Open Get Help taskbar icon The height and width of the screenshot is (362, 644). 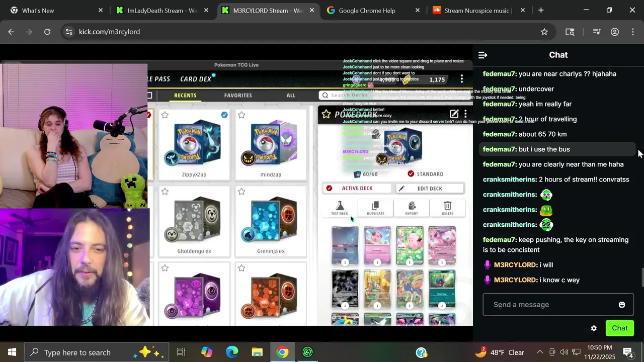(422, 352)
